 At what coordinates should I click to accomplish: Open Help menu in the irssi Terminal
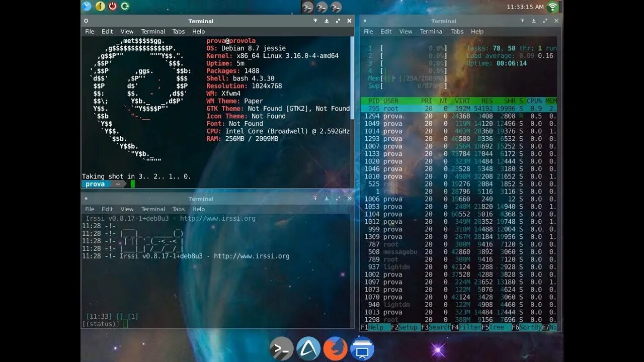pyautogui.click(x=198, y=209)
